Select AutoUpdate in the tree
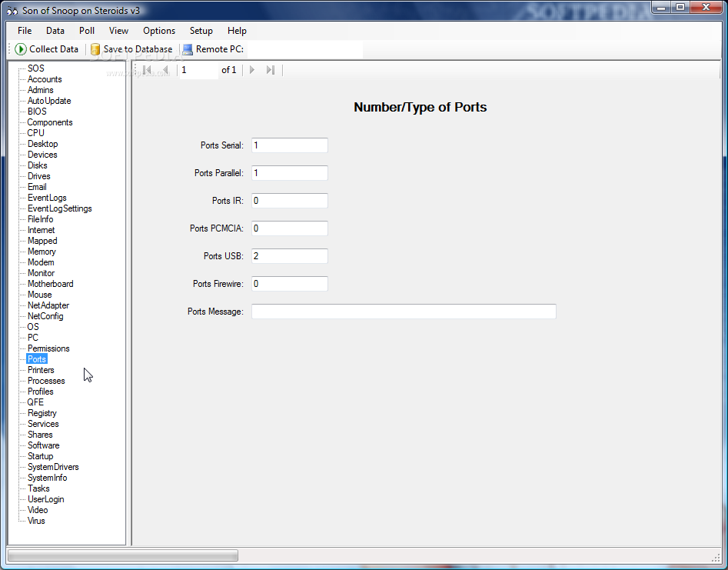 pyautogui.click(x=49, y=101)
